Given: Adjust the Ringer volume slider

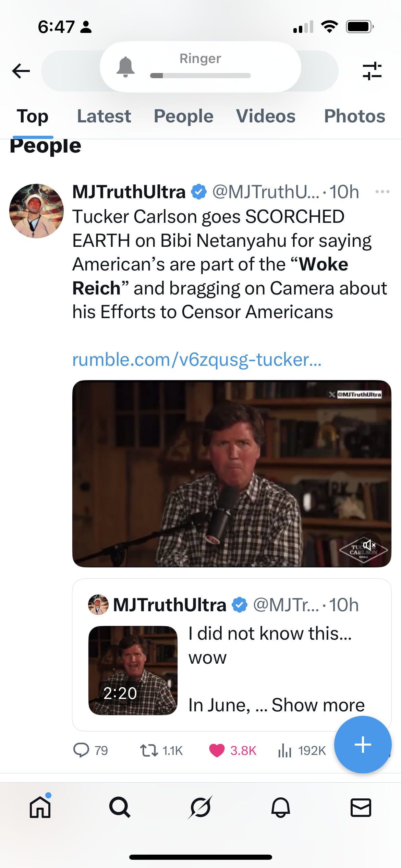Looking at the screenshot, I should coord(200,75).
